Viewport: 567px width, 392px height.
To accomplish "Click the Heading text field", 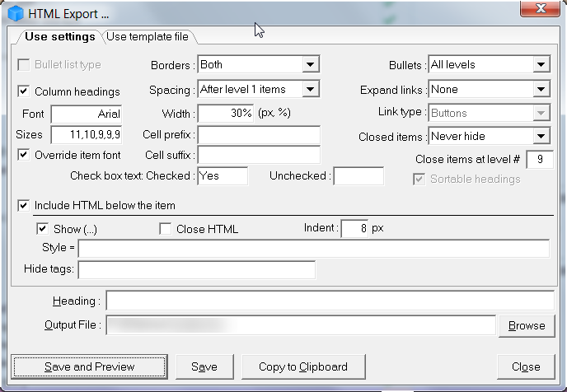I will pyautogui.click(x=330, y=301).
